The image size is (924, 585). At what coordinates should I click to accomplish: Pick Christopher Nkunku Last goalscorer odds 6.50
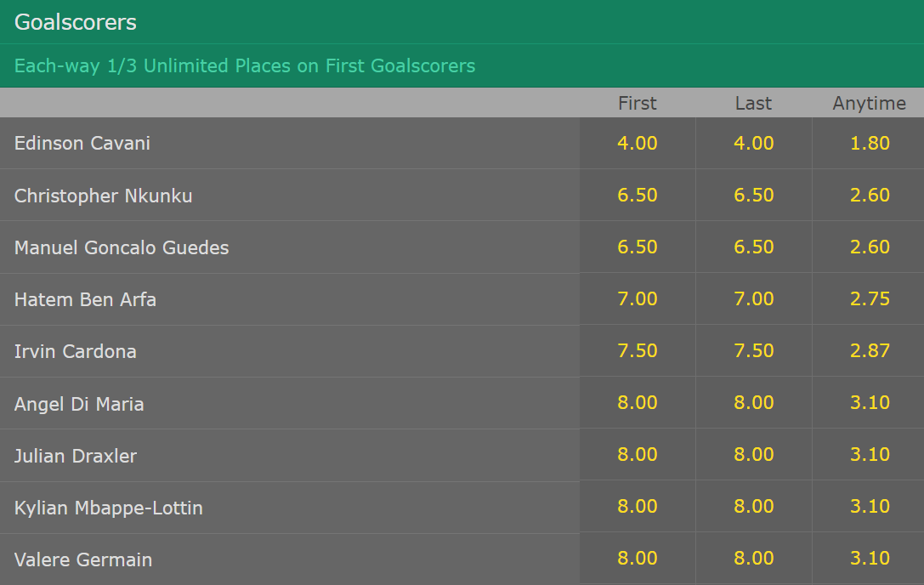point(754,196)
